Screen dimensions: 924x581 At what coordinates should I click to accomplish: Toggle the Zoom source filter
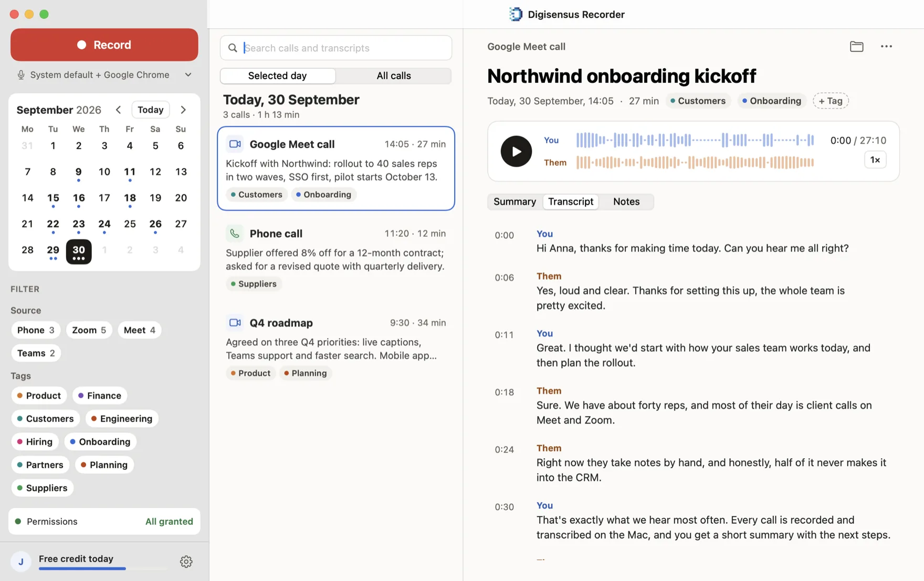[89, 330]
